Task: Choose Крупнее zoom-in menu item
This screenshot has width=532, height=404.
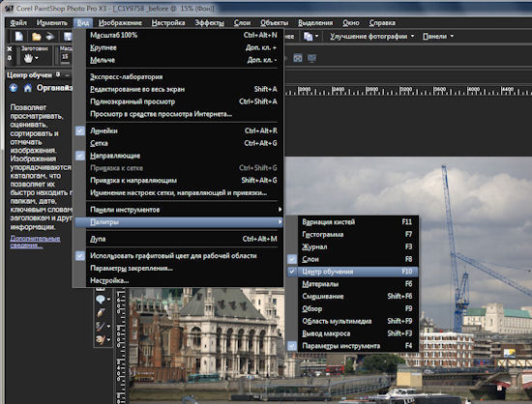Action: [179, 47]
